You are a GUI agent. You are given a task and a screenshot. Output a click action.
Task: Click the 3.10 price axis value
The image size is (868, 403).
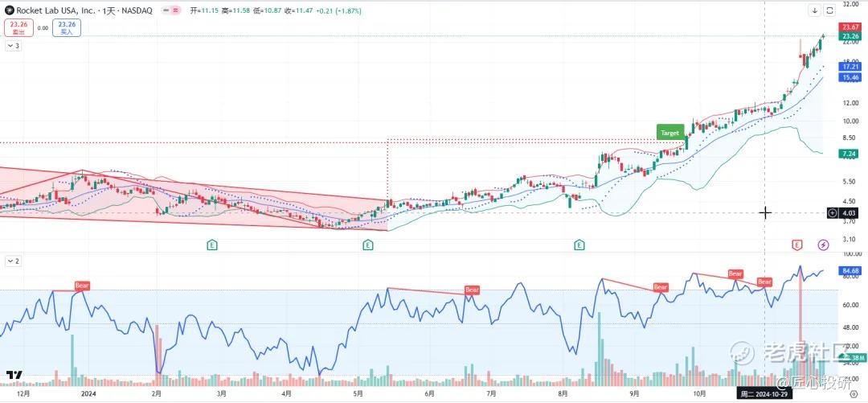(x=849, y=240)
